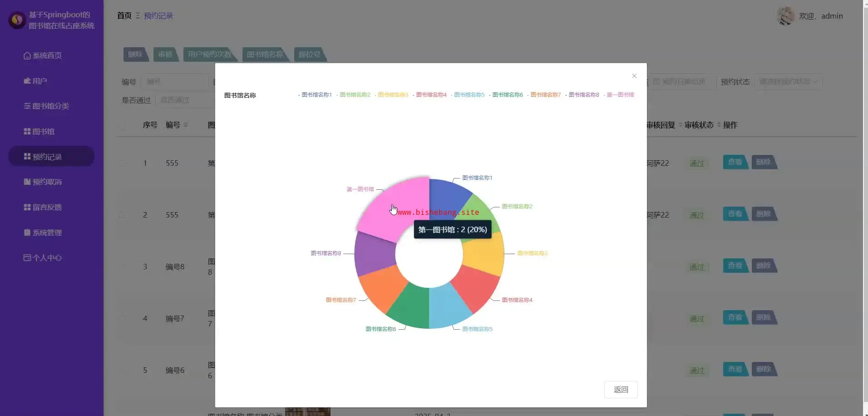868x416 pixels.
Task: Toggle legend item 图书馆名称3
Action: coord(391,95)
